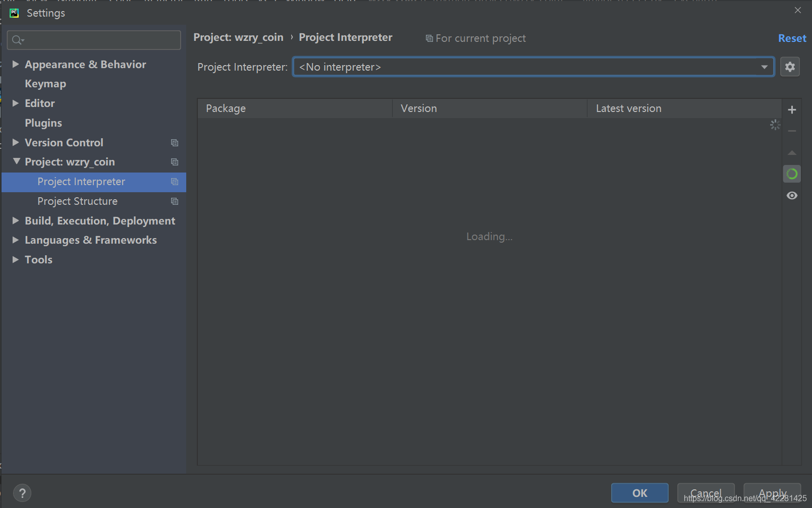The height and width of the screenshot is (508, 812).
Task: Sort by the Package column header
Action: coord(295,108)
